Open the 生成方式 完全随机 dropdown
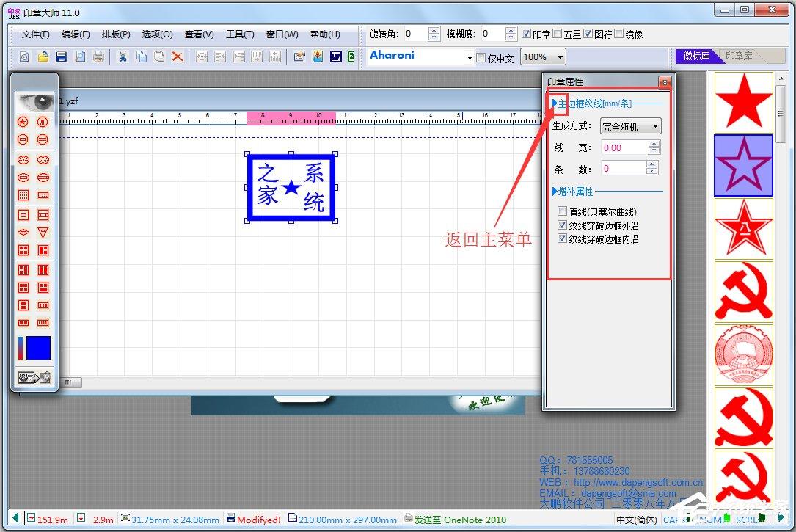 630,126
